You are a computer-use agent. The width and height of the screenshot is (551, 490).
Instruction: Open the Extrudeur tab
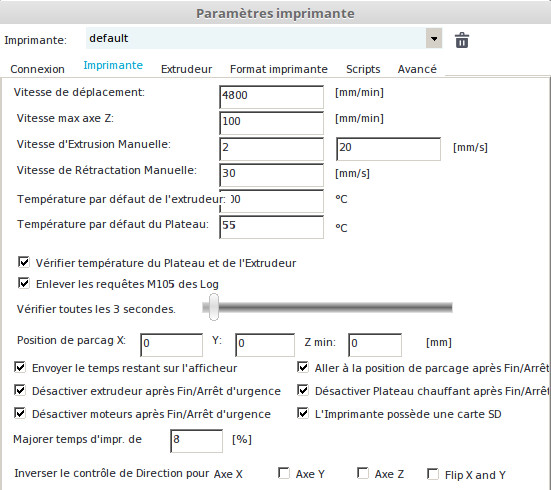coord(186,69)
